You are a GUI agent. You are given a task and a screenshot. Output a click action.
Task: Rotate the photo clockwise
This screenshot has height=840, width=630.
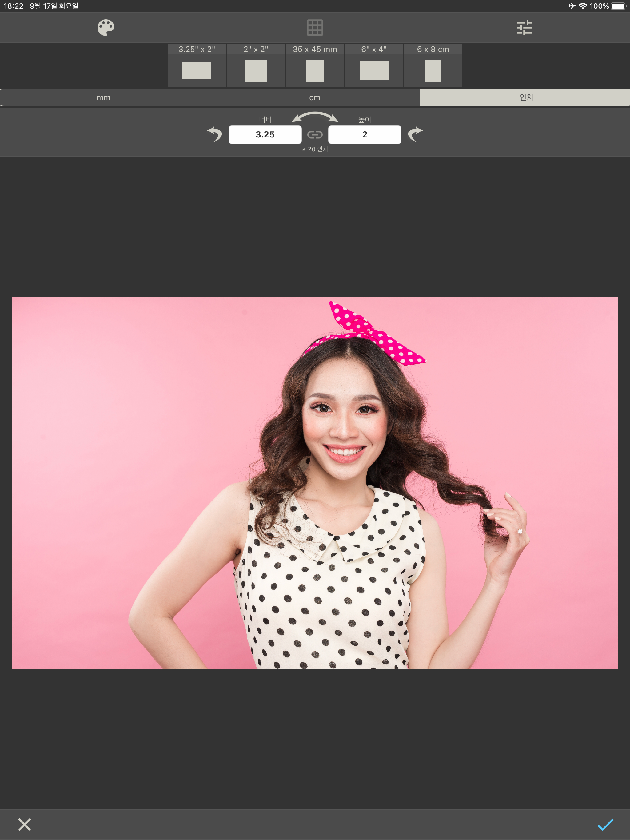coord(415,134)
